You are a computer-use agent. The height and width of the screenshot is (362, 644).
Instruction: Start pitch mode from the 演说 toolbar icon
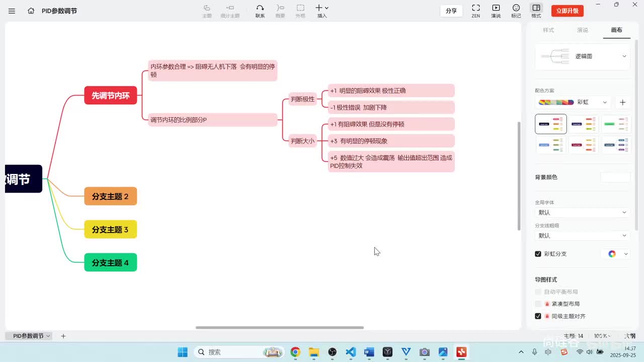tap(496, 11)
